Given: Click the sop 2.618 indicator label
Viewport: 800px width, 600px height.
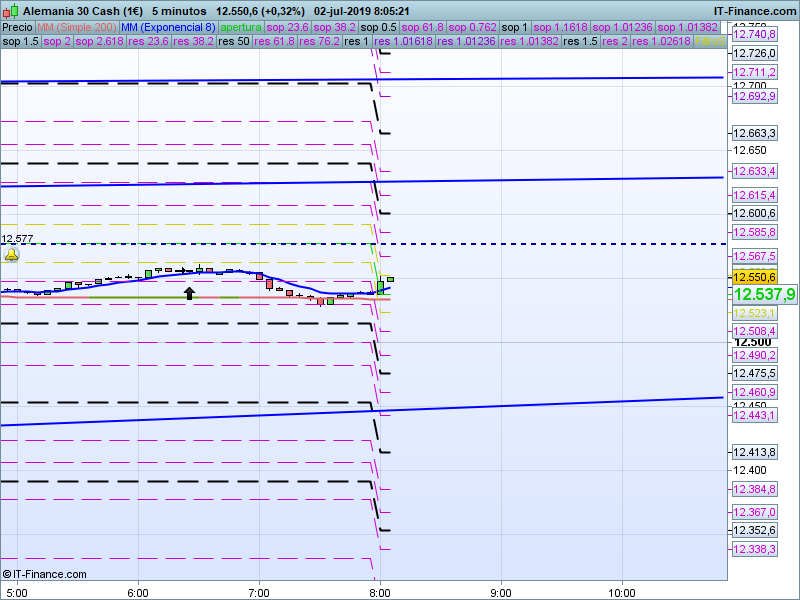Looking at the screenshot, I should (x=99, y=42).
